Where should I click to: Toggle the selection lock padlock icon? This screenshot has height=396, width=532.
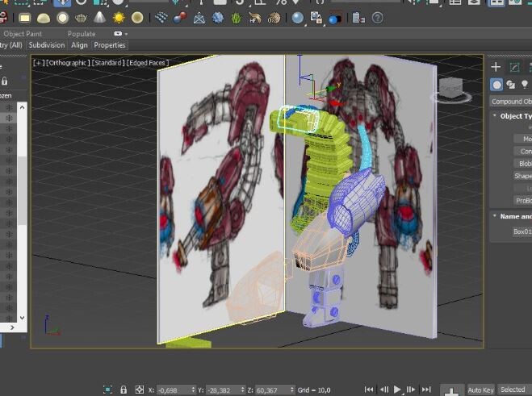click(x=124, y=390)
